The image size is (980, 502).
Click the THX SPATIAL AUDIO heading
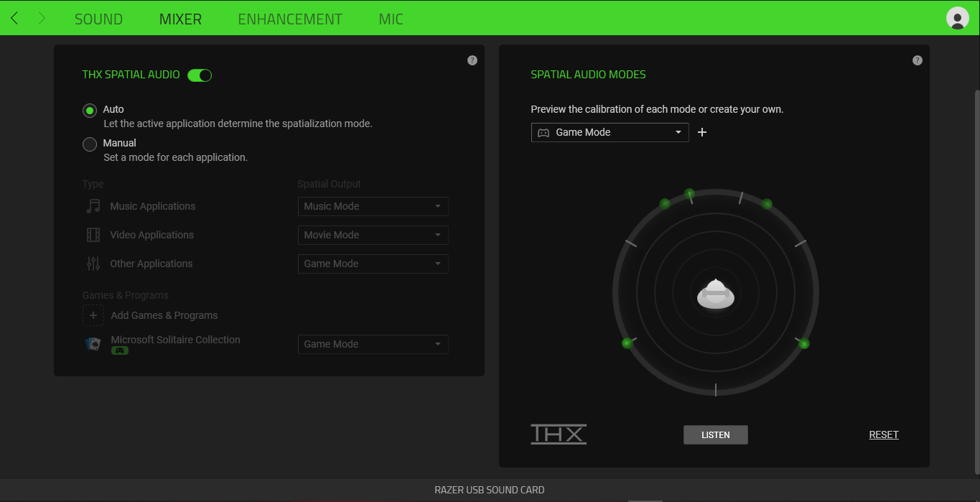[x=131, y=75]
